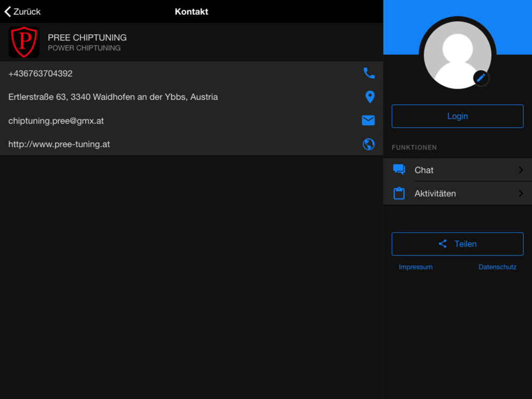
Task: Click the Login button
Action: 458,117
